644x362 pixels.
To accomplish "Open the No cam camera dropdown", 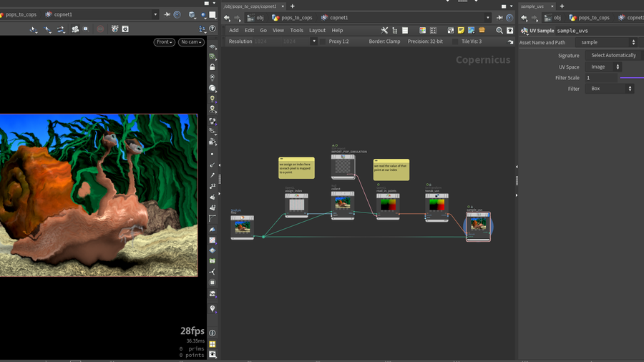I will click(x=191, y=42).
